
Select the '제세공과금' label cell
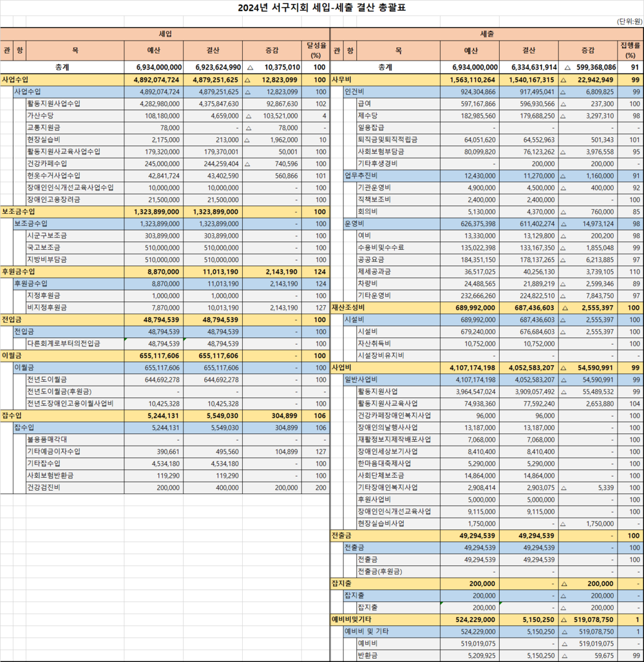(398, 272)
